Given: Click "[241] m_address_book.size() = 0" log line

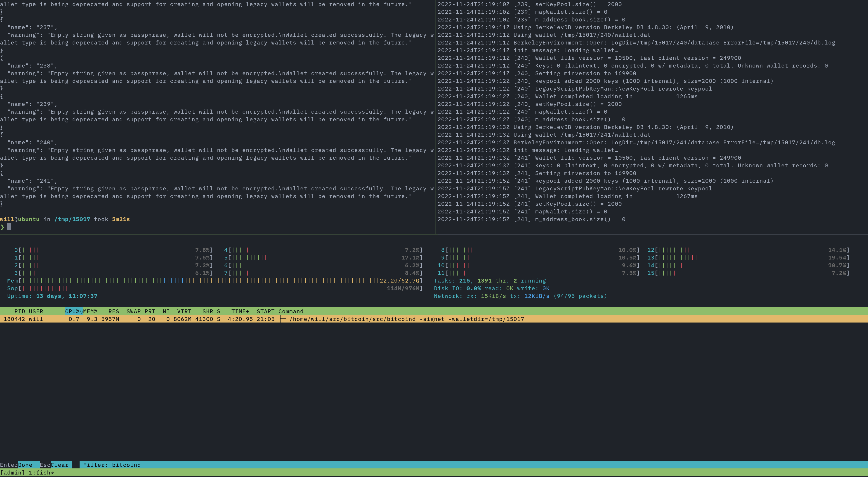Looking at the screenshot, I should (531, 219).
